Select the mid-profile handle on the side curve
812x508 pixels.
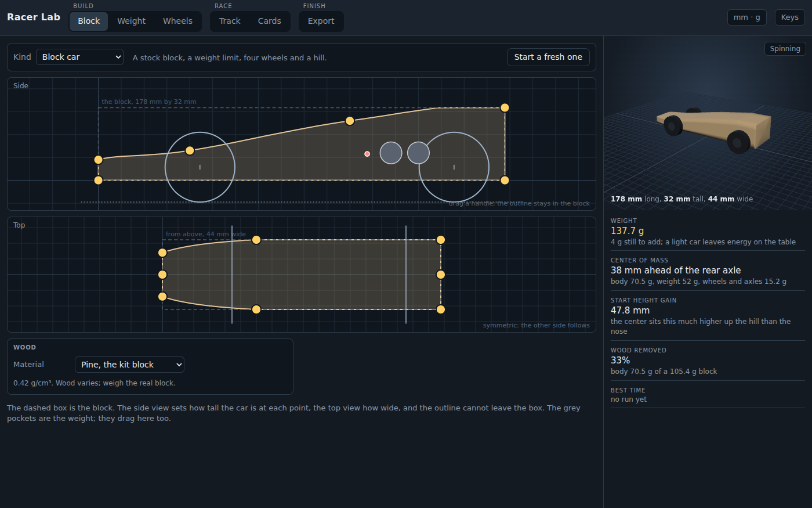point(350,121)
